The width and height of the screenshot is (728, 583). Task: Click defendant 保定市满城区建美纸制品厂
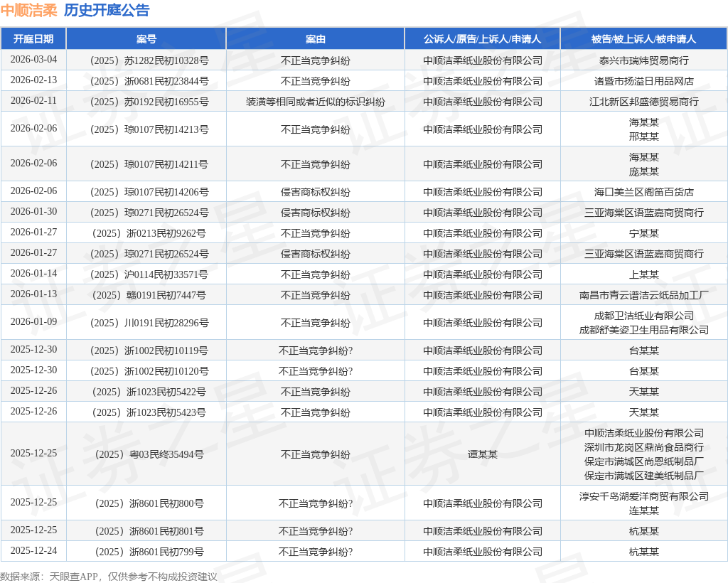643,476
